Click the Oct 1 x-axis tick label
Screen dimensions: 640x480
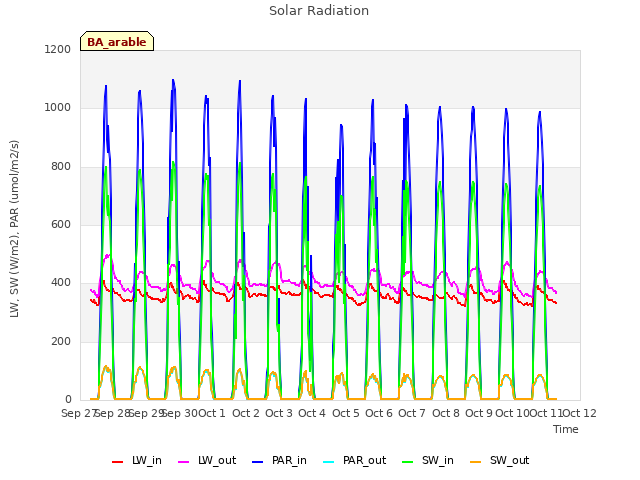(x=212, y=413)
